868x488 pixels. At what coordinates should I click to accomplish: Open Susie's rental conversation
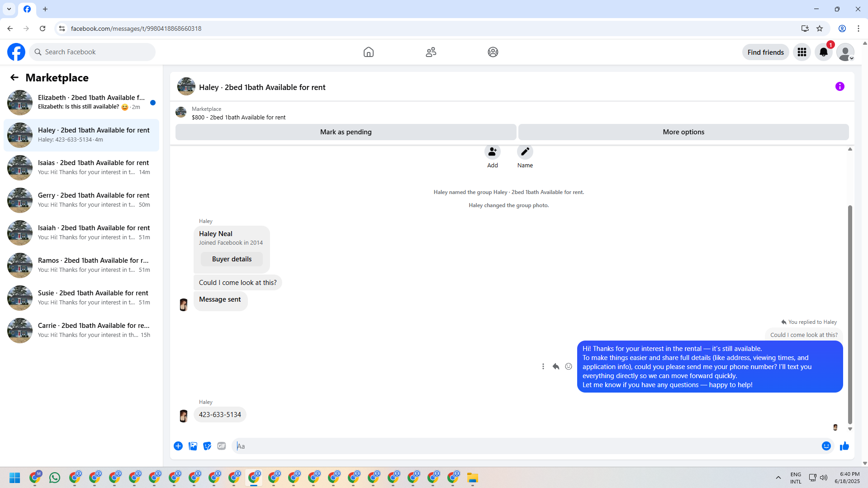click(81, 298)
